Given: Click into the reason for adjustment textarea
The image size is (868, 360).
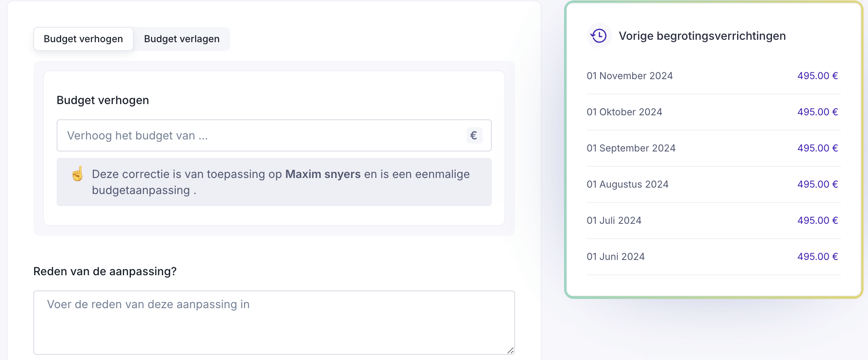Looking at the screenshot, I should point(274,322).
